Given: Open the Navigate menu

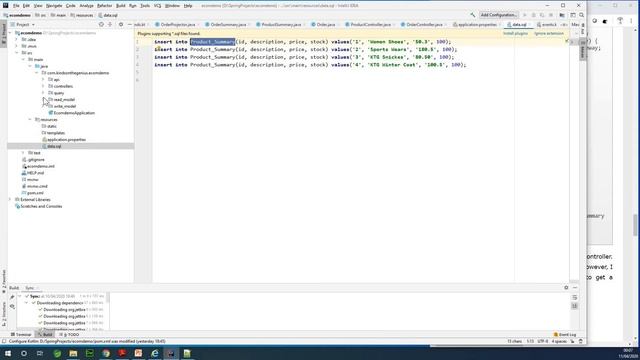Looking at the screenshot, I should (54, 6).
